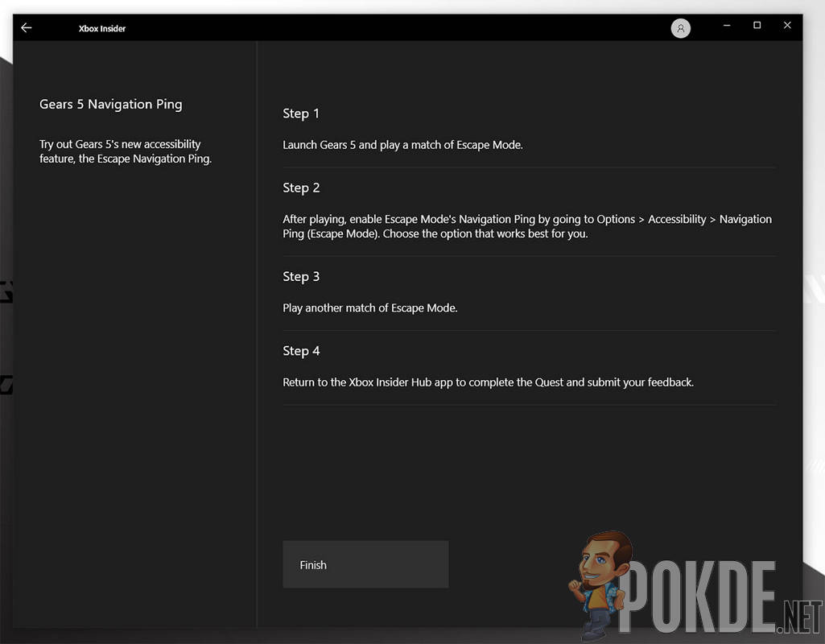Click the Gears 5 Navigation Ping title

click(110, 104)
